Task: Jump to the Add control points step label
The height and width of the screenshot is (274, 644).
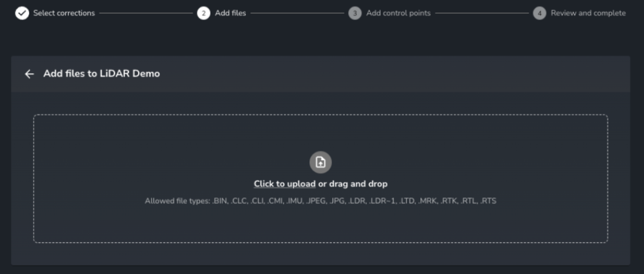Action: point(399,13)
